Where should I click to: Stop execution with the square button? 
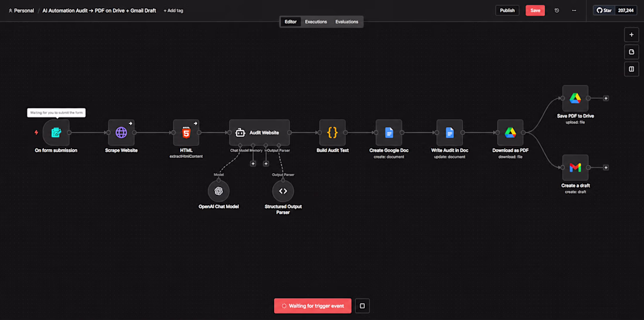[362, 305]
